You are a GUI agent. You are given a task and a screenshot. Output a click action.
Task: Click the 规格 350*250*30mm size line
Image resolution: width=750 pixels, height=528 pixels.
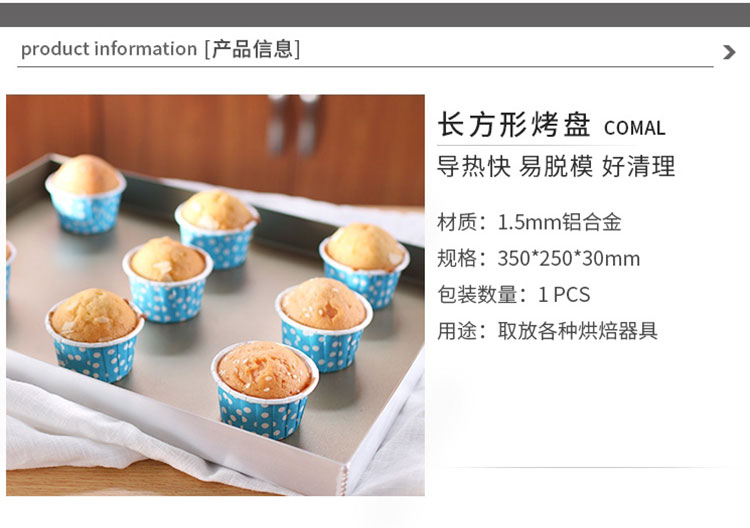click(539, 258)
